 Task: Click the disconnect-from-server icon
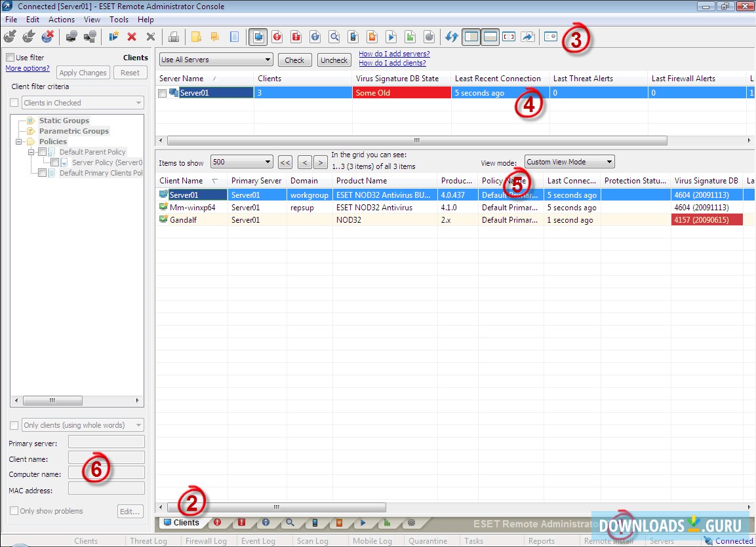pos(46,37)
